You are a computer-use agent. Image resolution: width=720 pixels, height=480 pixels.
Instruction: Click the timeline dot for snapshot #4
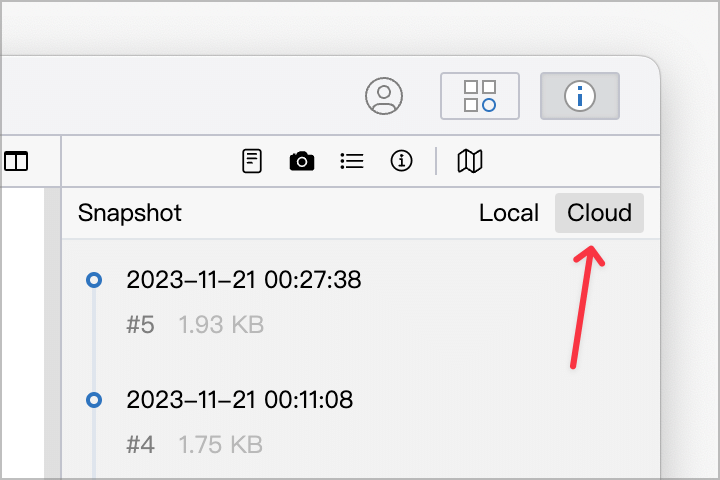[x=94, y=400]
